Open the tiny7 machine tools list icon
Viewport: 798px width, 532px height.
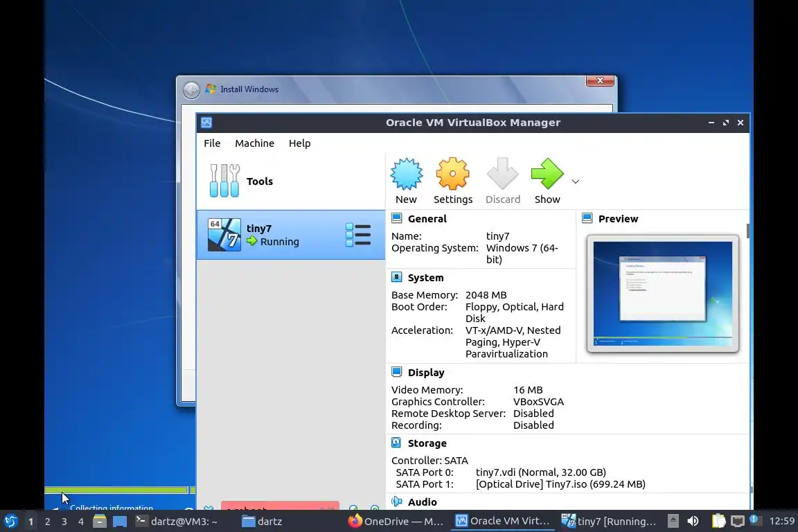[357, 235]
